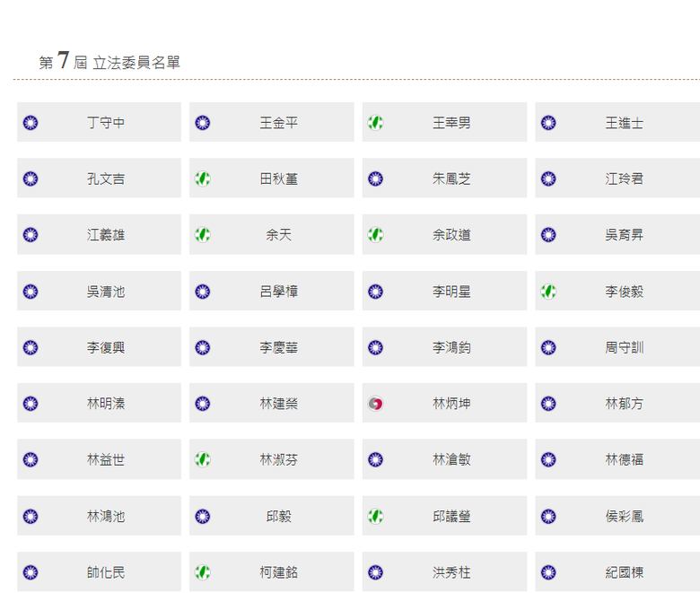Select legislator 邱議瑩
The image size is (700, 593).
tap(451, 517)
